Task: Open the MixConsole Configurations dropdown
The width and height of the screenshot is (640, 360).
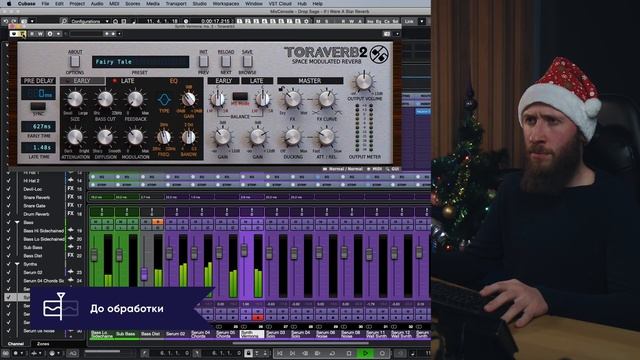Action: 90,21
